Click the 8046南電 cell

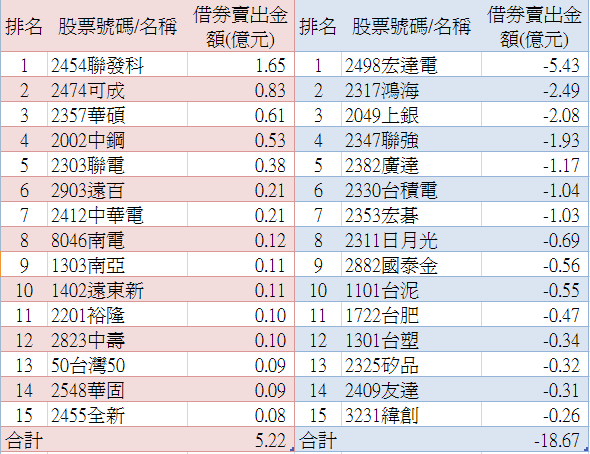coord(117,240)
